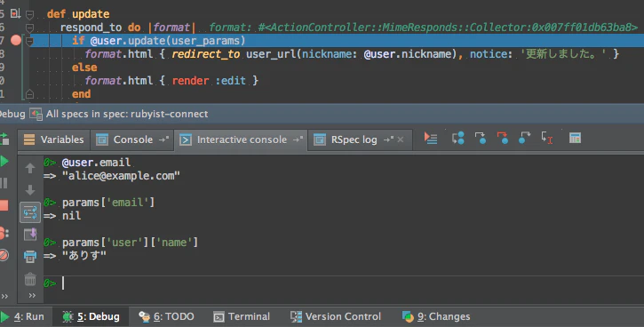Click the override gutter icon beside def update
644x327 pixels.
[x=16, y=13]
